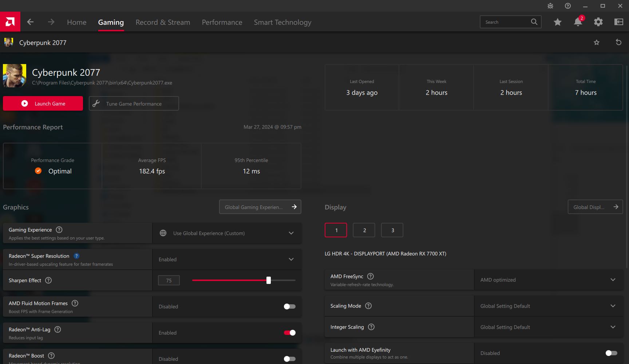Open the help question mark icon in title bar
The width and height of the screenshot is (629, 364).
(x=568, y=6)
